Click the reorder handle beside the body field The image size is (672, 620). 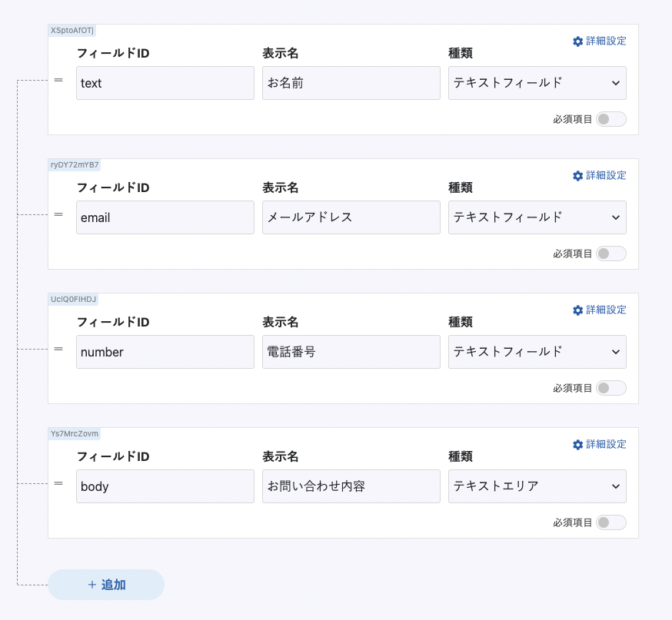coord(58,483)
